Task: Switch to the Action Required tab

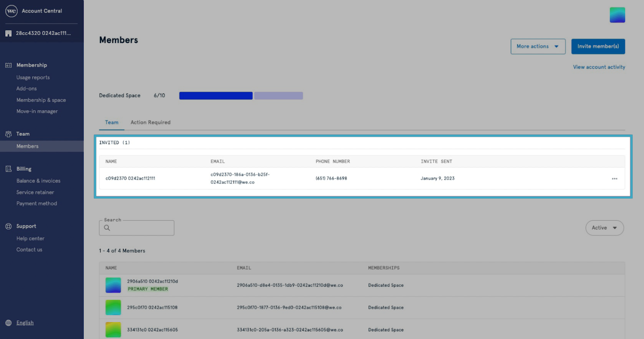Action: [x=151, y=122]
